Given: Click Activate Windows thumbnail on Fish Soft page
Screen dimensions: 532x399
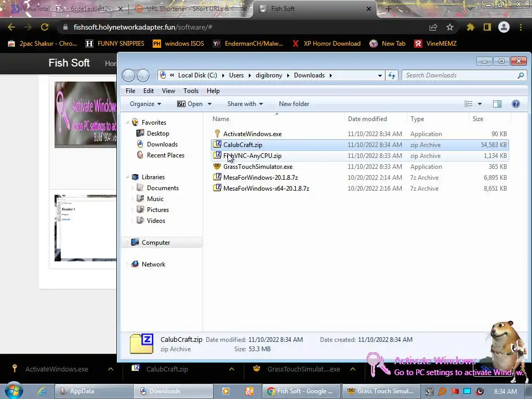Looking at the screenshot, I should 86,115.
